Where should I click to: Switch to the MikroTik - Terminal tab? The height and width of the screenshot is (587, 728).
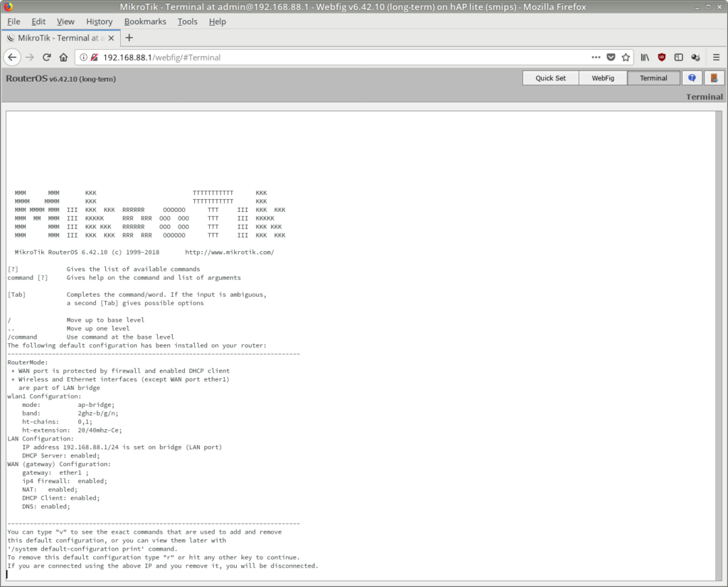[x=61, y=38]
